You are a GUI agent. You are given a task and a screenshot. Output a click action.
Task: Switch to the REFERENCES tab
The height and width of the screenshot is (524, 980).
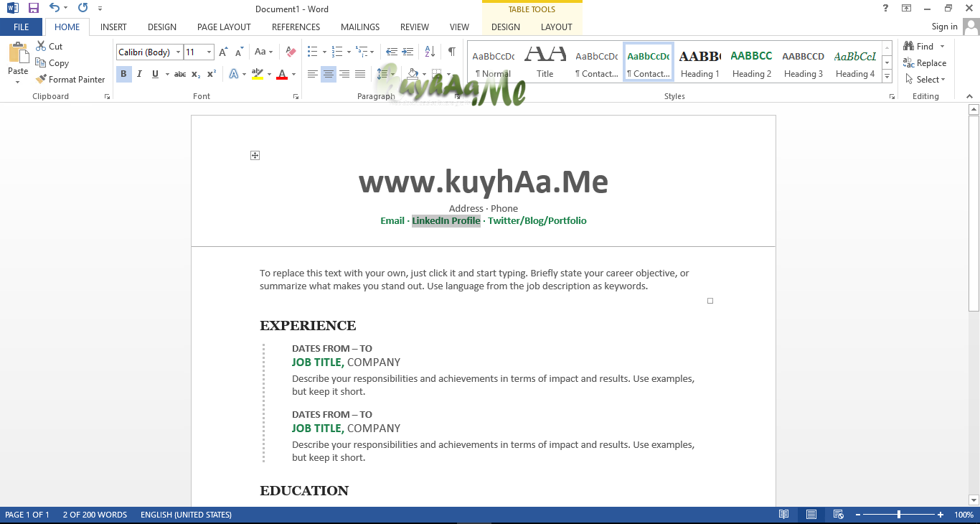coord(296,27)
